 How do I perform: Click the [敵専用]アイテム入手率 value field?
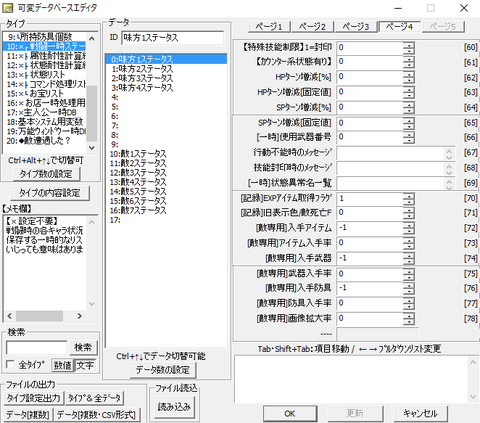(370, 243)
